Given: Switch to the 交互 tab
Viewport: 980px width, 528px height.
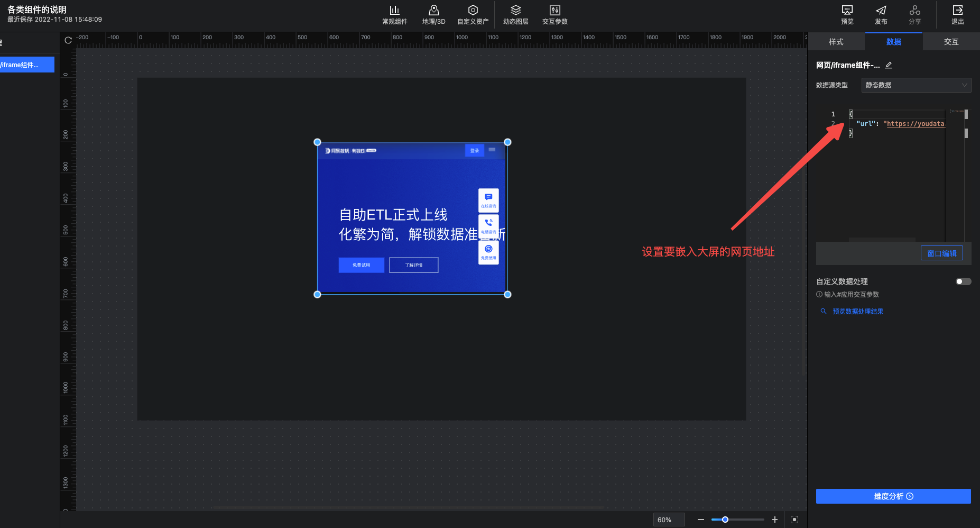Looking at the screenshot, I should 951,42.
